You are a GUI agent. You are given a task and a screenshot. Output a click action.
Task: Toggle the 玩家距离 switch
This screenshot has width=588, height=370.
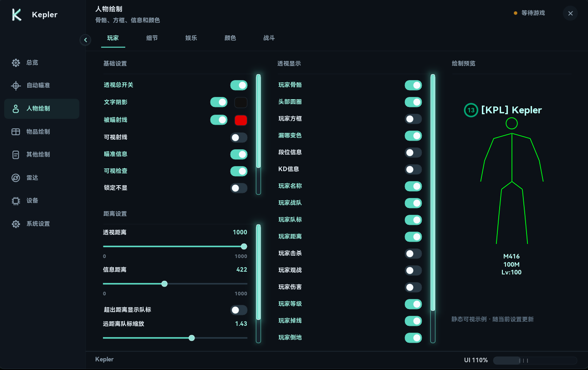point(413,237)
